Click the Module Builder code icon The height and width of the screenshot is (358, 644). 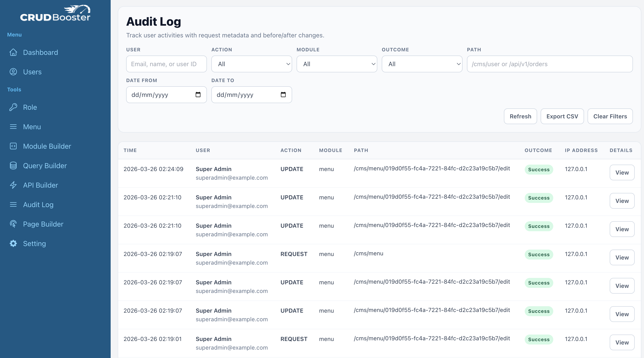tap(13, 146)
